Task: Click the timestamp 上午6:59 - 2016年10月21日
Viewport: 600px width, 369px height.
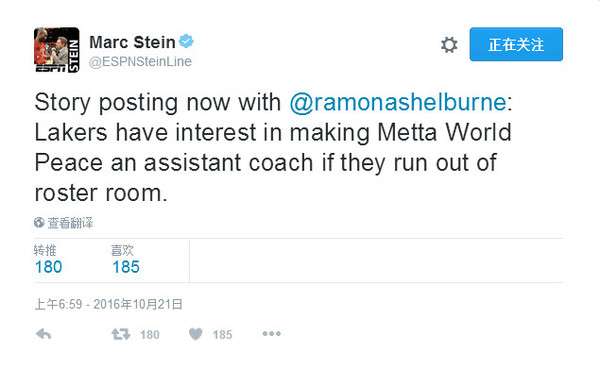Action: click(x=109, y=304)
